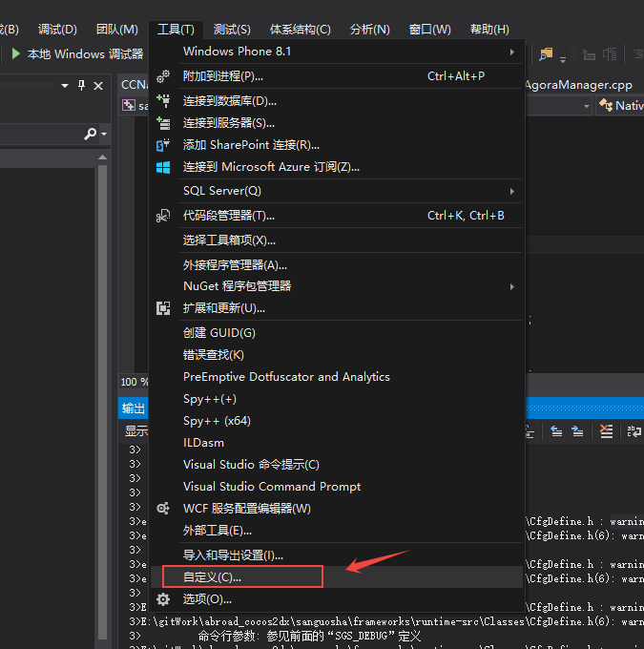Open the 调试(D) menu

pos(57,30)
